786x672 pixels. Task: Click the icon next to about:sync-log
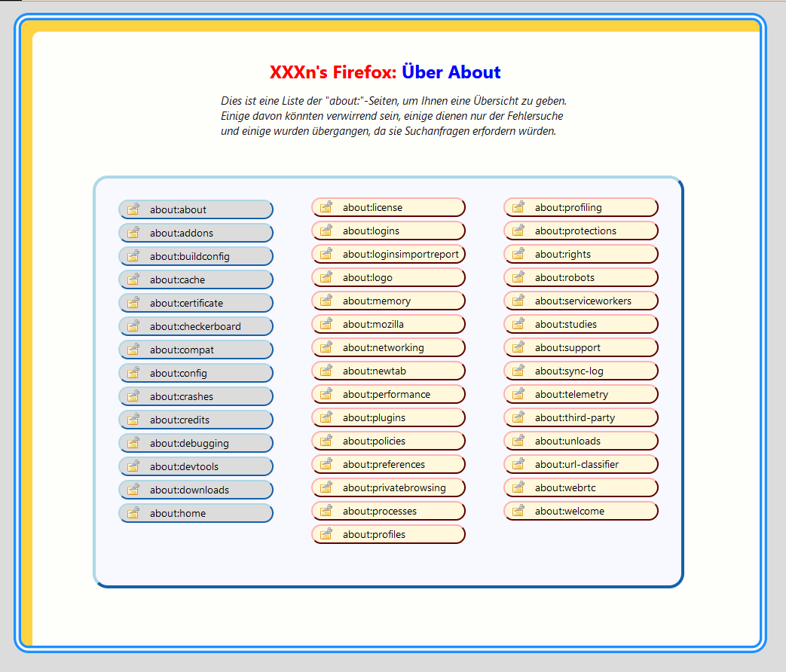tap(518, 371)
